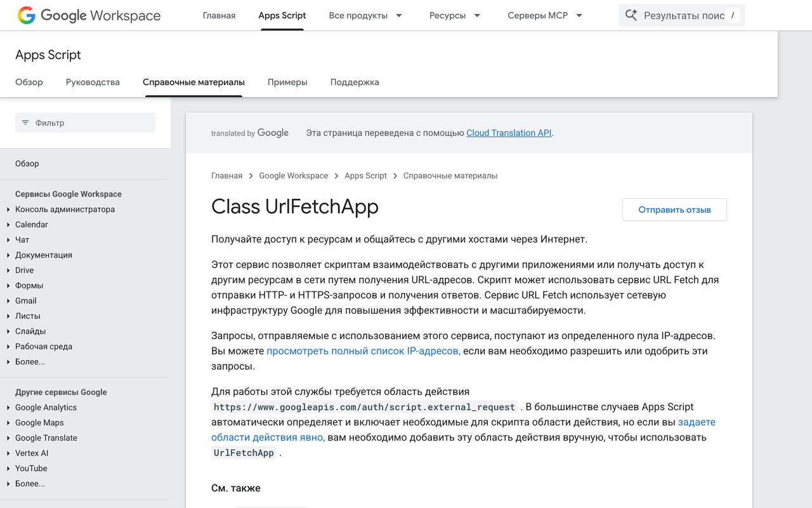
Task: Switch to the Примеры tab
Action: pyautogui.click(x=287, y=82)
